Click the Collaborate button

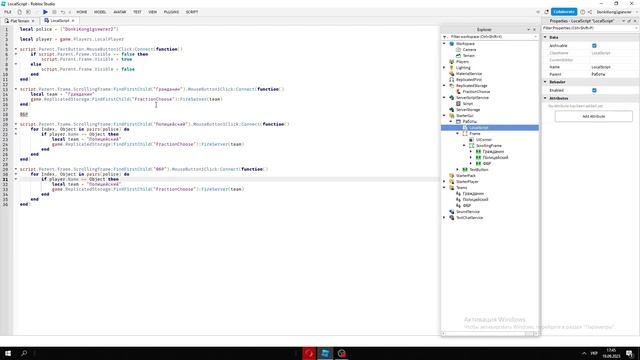[x=564, y=12]
